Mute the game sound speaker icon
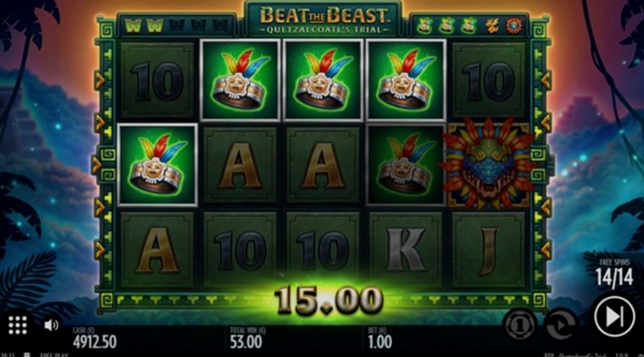Screen dimensions: 644x357 (51, 326)
